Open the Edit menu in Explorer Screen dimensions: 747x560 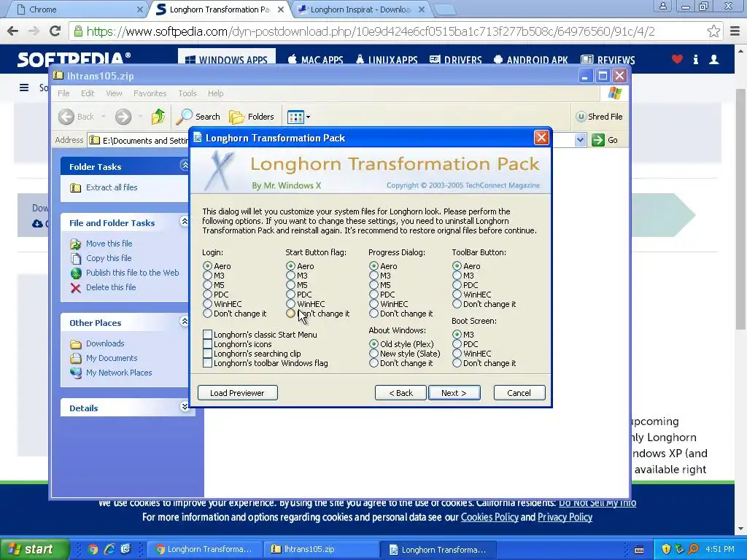tap(88, 93)
